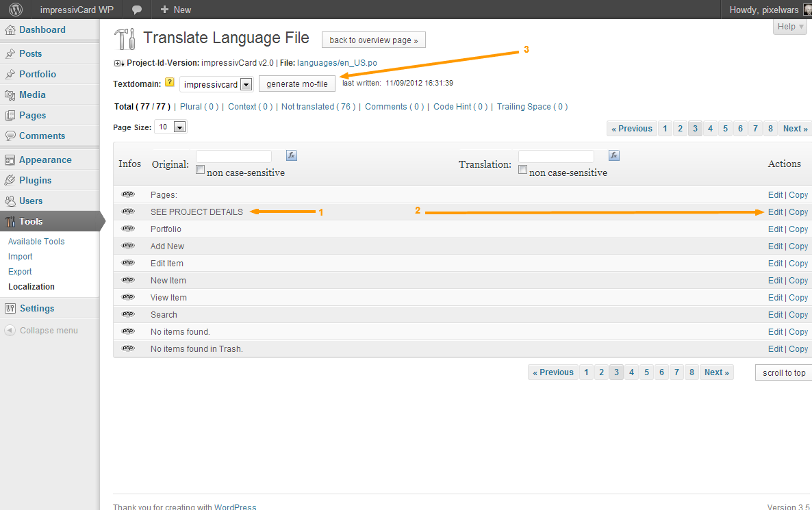Open the Textdomain impressivcard dropdown

coord(246,84)
